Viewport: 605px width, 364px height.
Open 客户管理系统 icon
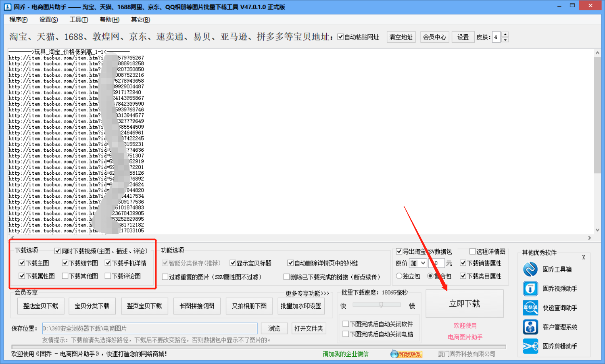pos(530,327)
